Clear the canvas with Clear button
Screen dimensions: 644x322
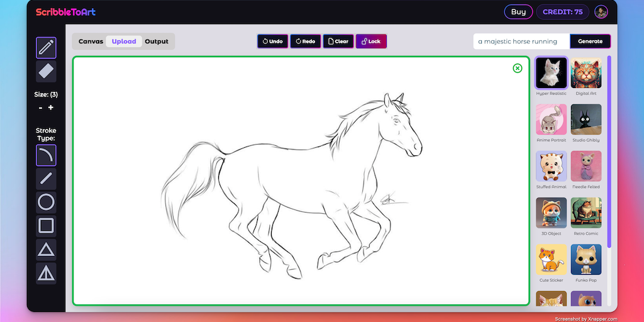[x=338, y=42]
